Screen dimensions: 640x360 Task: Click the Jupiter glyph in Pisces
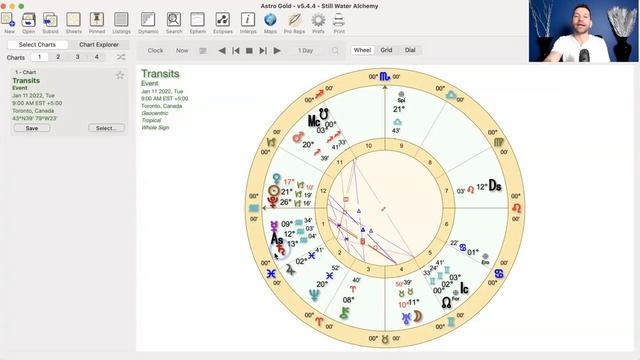tap(290, 269)
